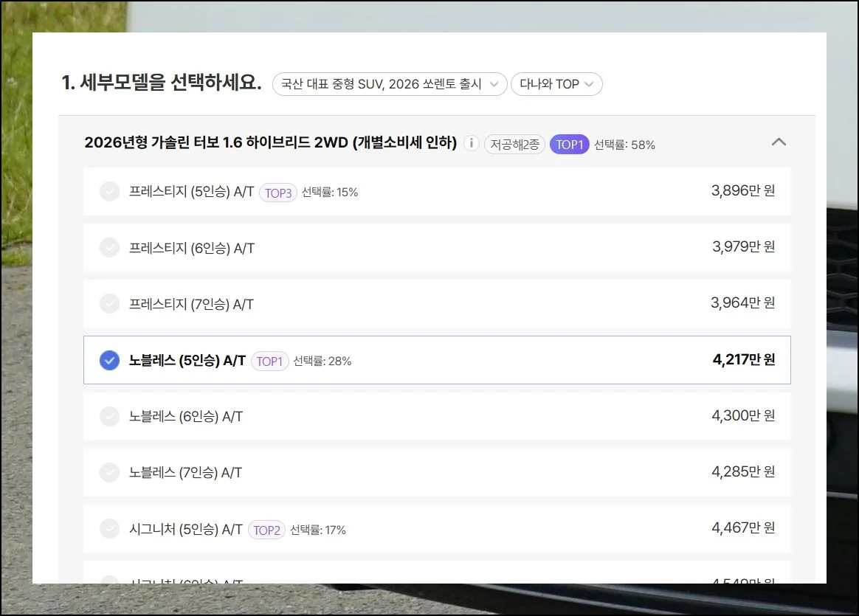This screenshot has width=859, height=616.
Task: Click the 4,300만 원 price for 노블레스 6인승
Action: [x=743, y=416]
